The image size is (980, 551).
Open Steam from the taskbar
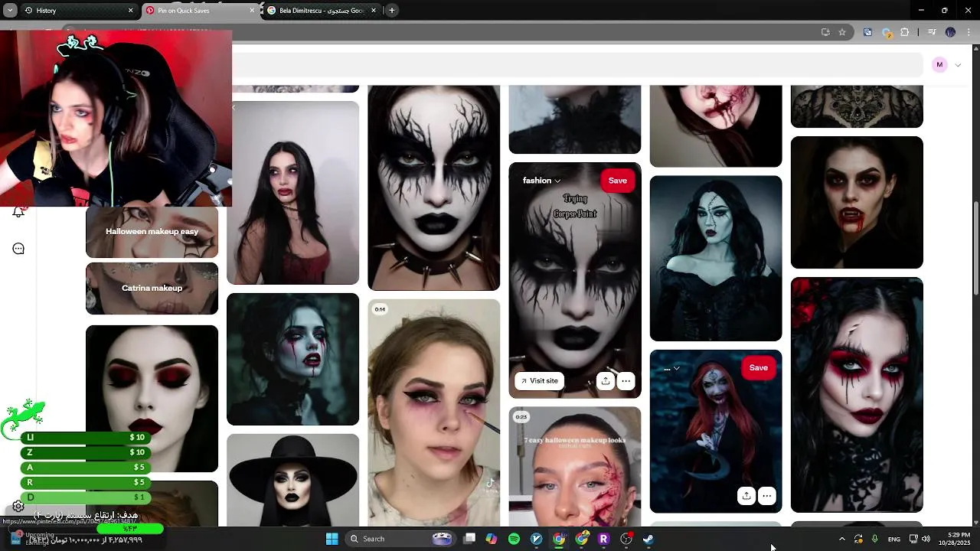point(648,539)
